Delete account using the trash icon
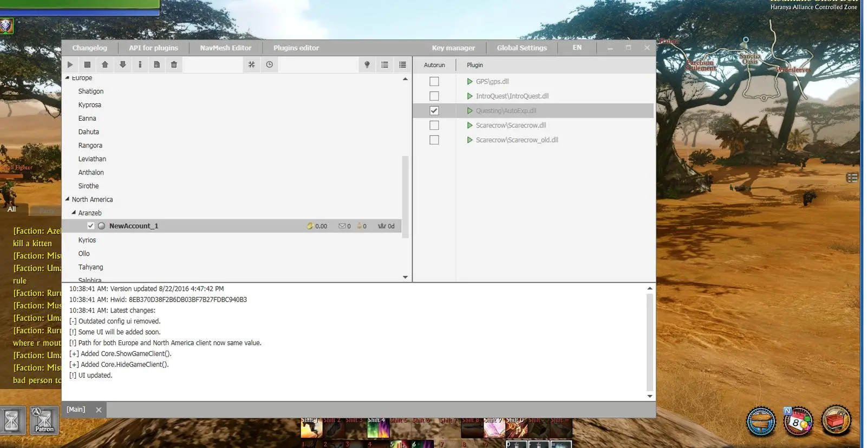868x448 pixels. [x=174, y=65]
